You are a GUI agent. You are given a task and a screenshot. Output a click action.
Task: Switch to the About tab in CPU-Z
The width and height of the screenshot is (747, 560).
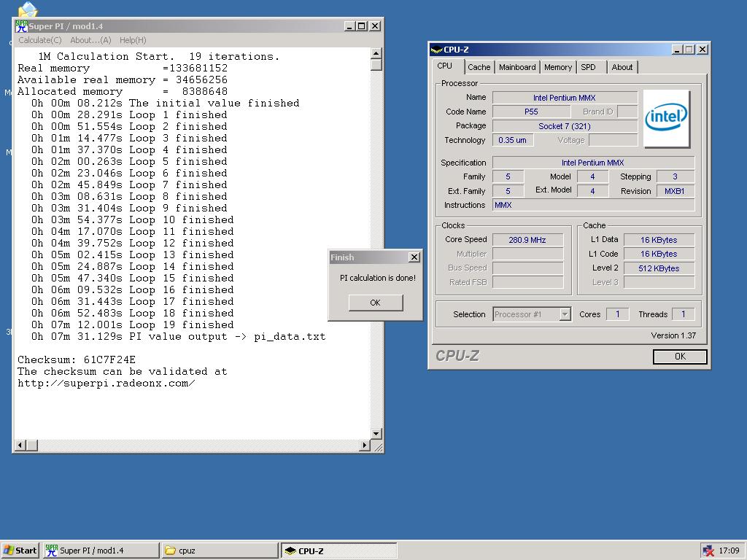(622, 67)
